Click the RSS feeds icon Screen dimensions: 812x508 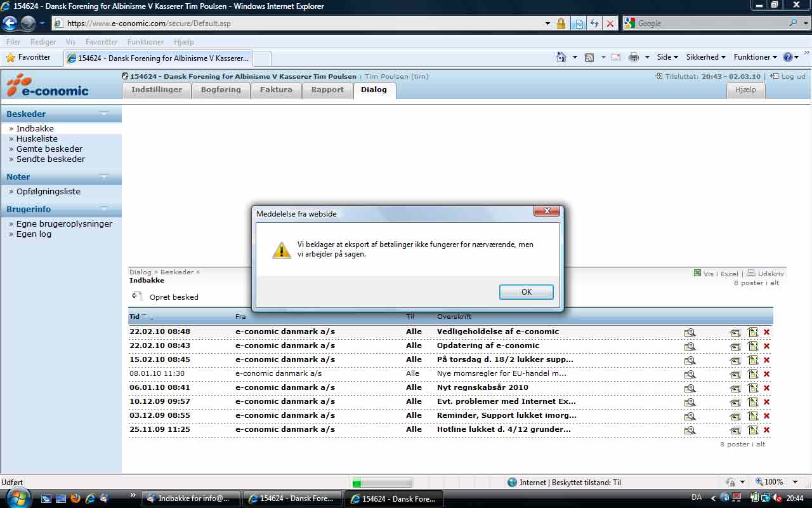[x=589, y=57]
